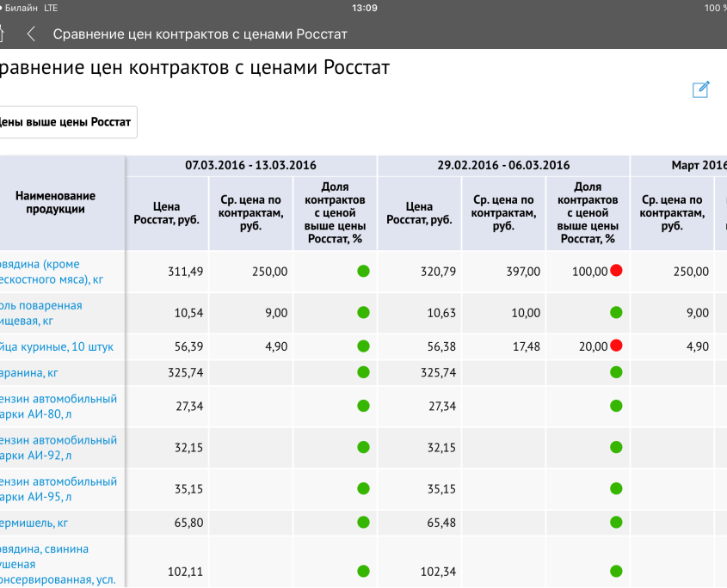
Task: Tap green indicator in canned meat row, first period
Action: 363,571
